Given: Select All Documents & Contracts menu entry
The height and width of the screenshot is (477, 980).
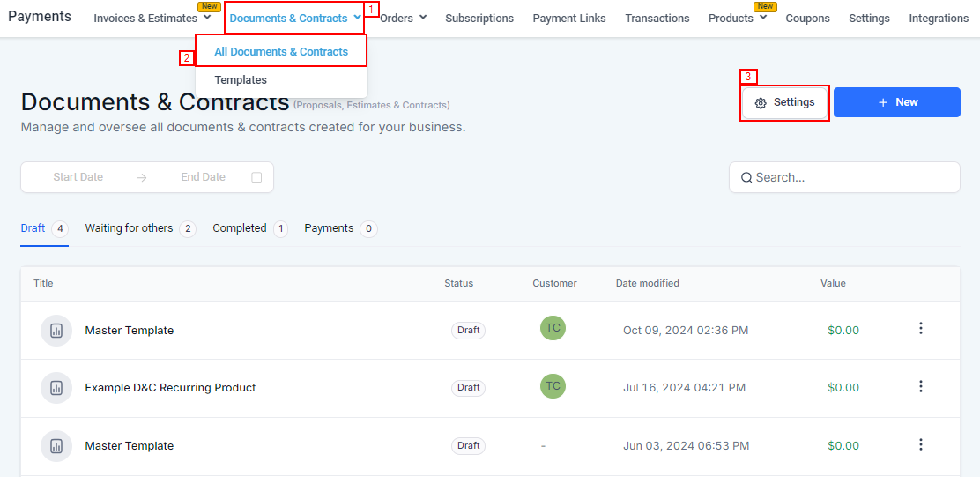Looking at the screenshot, I should pyautogui.click(x=281, y=52).
